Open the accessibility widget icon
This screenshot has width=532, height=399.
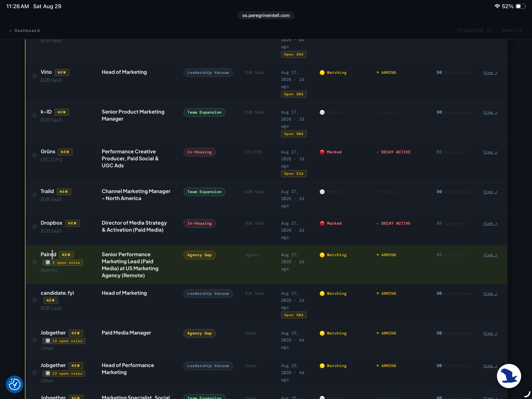tap(14, 384)
